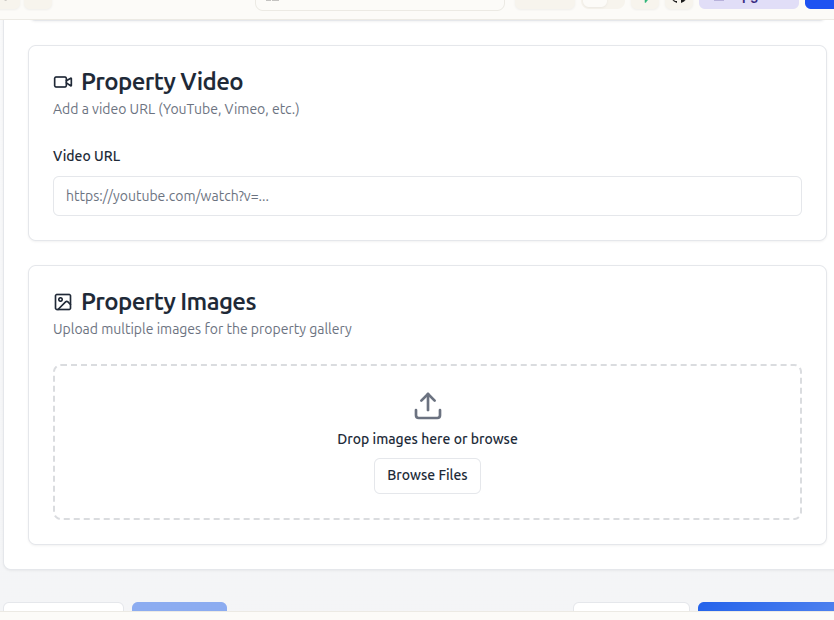Click the green play icon in the top bar
Viewport: 834px width, 620px height.
click(x=646, y=3)
